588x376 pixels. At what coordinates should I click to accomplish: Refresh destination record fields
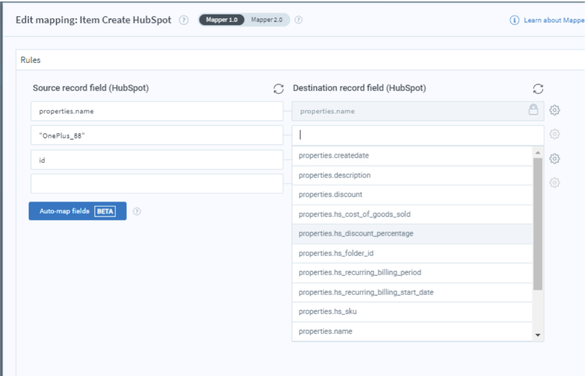(x=538, y=89)
